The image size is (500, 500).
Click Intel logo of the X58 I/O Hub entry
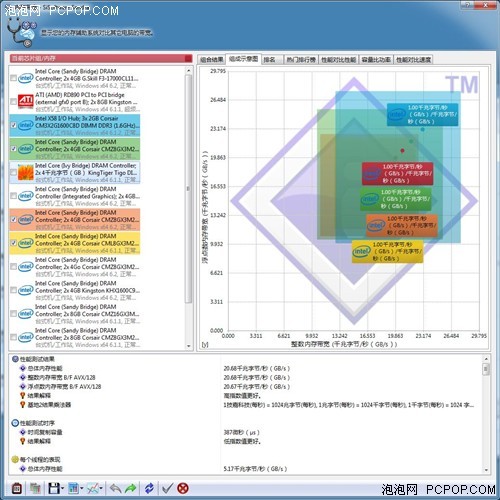pos(26,125)
